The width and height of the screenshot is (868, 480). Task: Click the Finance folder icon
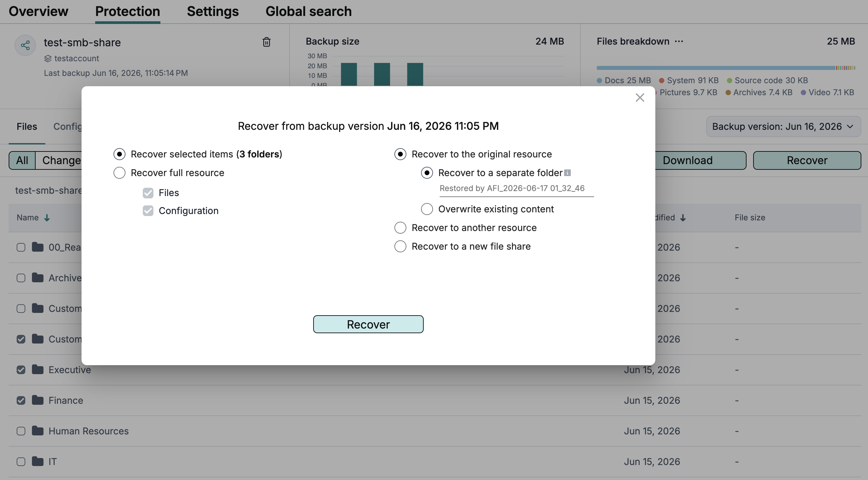38,400
